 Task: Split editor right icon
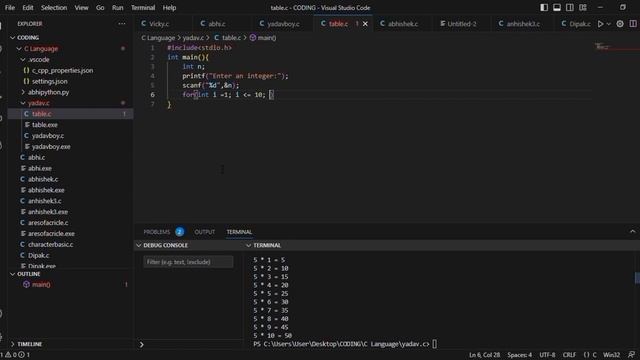[633, 24]
